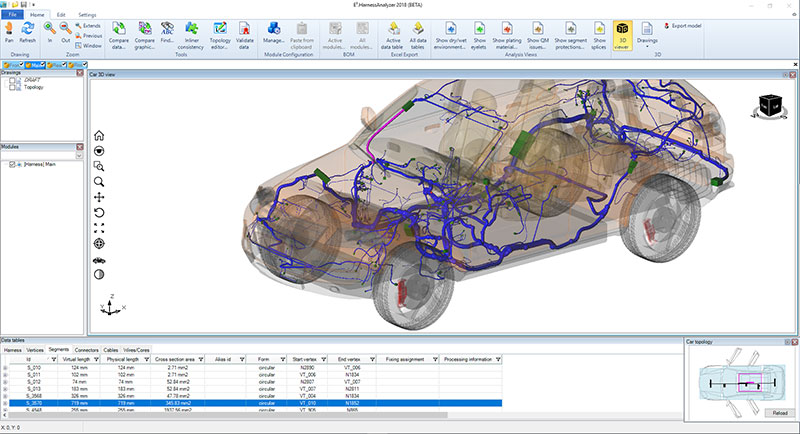Click the home view icon in 3D view

(x=99, y=135)
